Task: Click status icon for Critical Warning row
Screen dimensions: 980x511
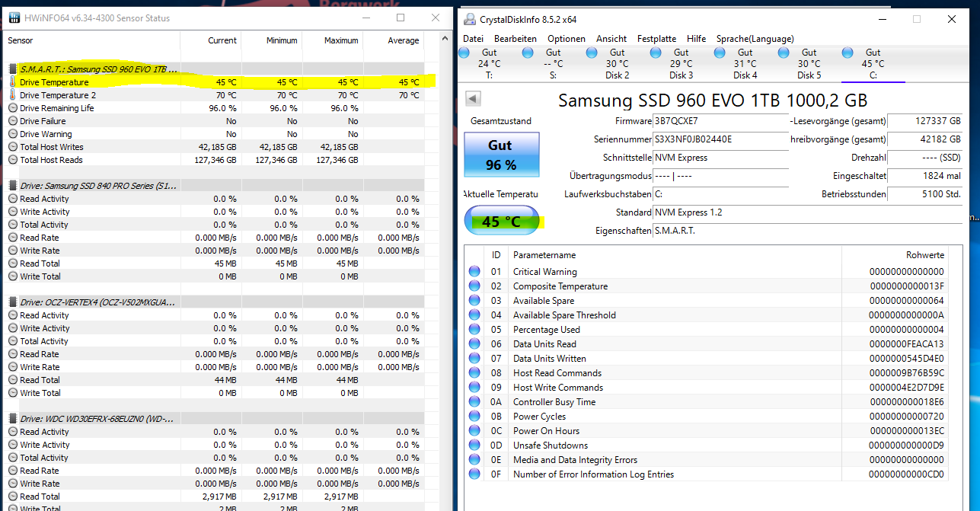Action: click(x=474, y=272)
